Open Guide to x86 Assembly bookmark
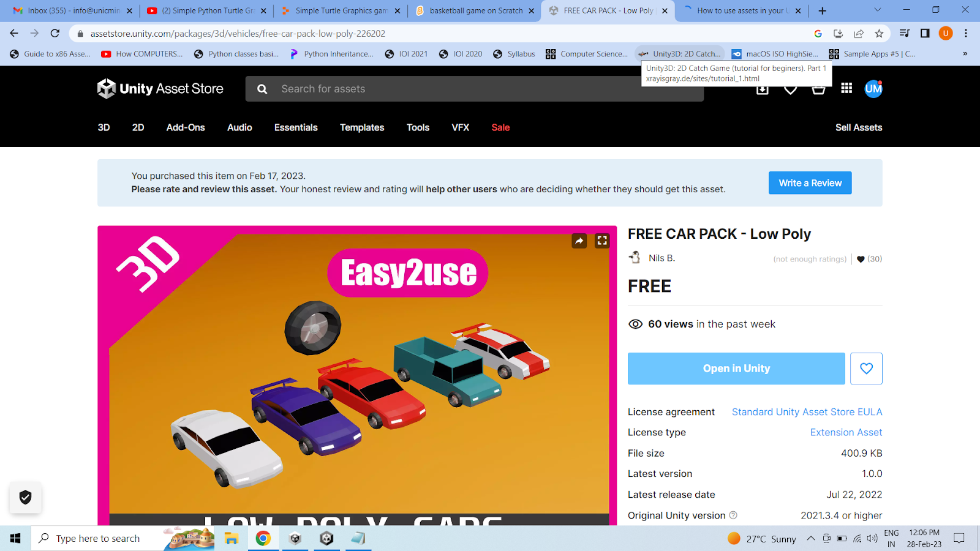Screen dimensions: 980x551 [50, 54]
